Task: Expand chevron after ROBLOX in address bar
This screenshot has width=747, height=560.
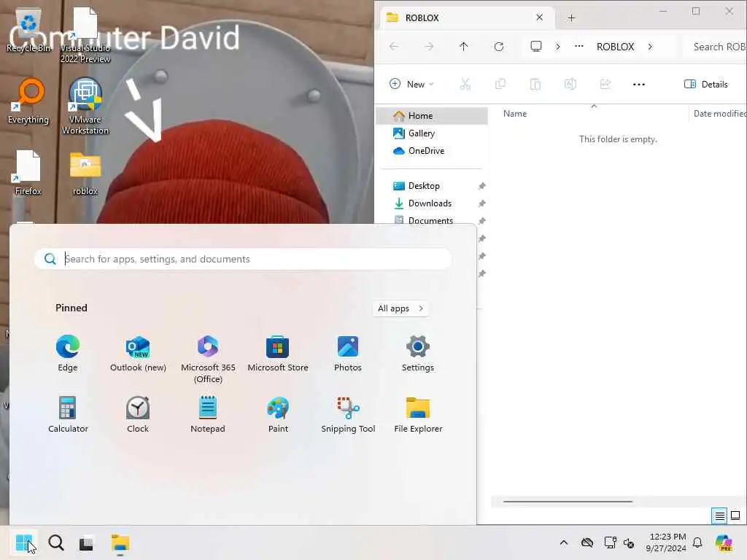Action: pos(650,47)
